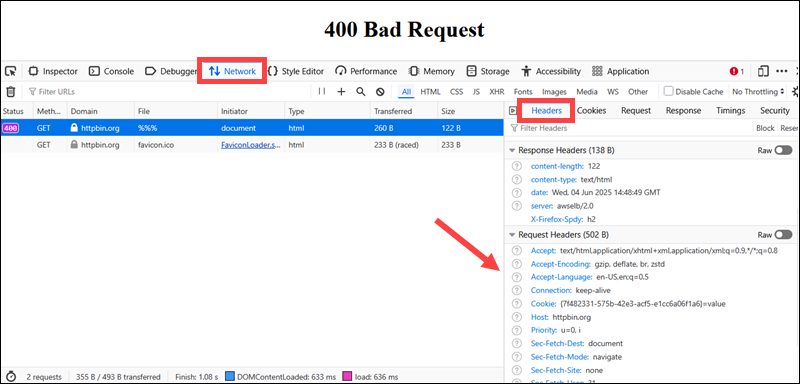This screenshot has height=384, width=800.
Task: Filter requests by JS type
Action: click(476, 92)
